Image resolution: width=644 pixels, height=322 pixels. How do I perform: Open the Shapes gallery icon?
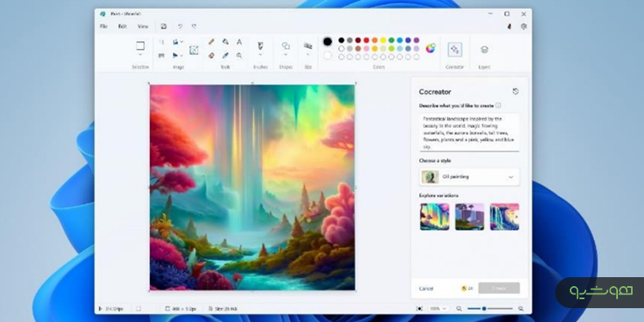(x=285, y=46)
